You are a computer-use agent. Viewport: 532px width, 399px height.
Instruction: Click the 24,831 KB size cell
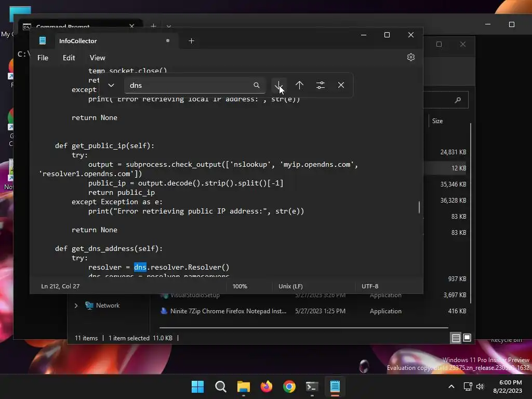pos(453,152)
